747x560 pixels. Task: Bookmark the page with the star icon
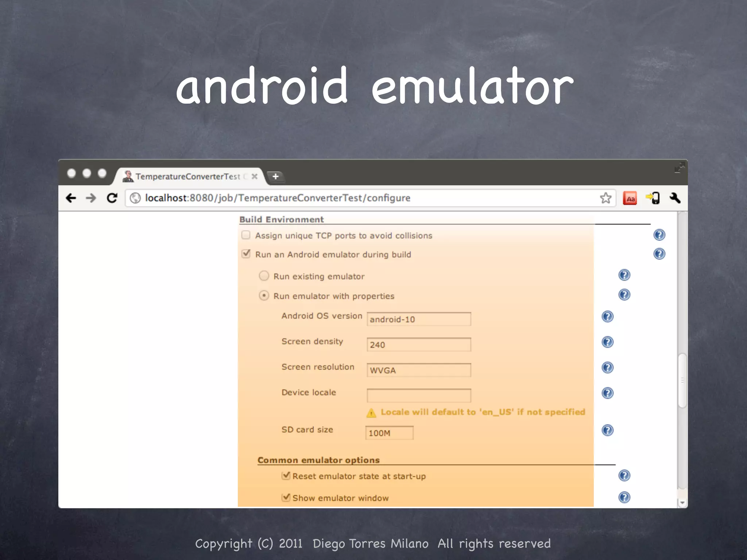tap(605, 198)
